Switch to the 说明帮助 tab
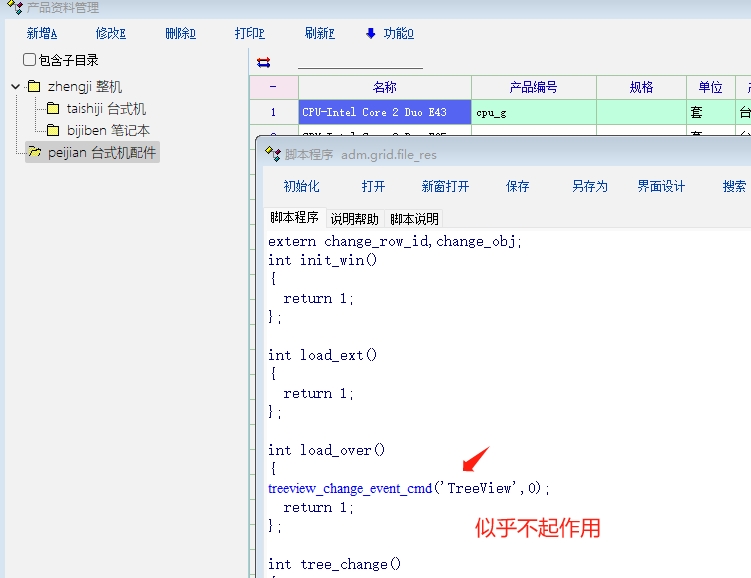 (355, 219)
